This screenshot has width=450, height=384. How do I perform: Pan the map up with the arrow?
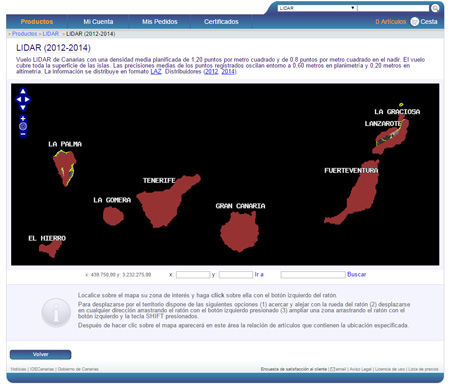[x=23, y=91]
